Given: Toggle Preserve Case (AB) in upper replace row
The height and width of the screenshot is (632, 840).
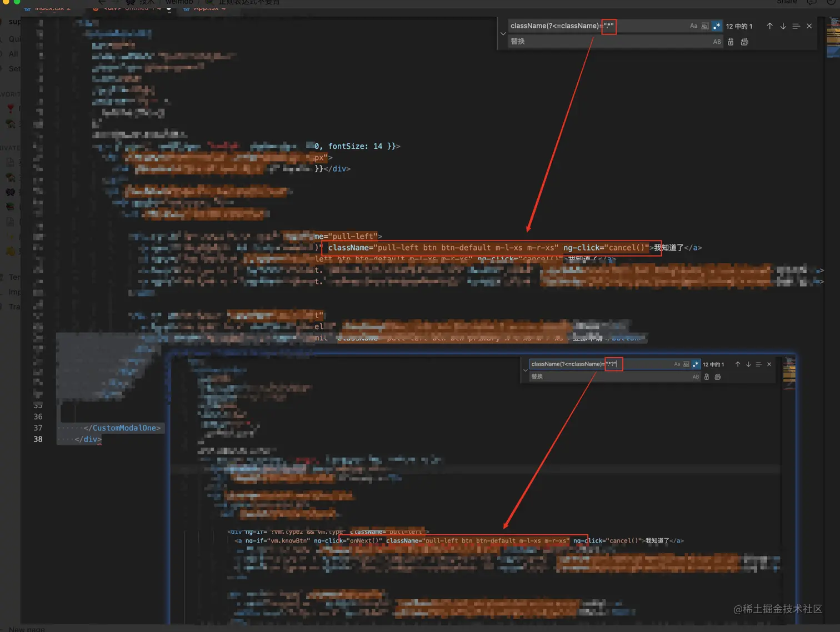Looking at the screenshot, I should [x=717, y=42].
